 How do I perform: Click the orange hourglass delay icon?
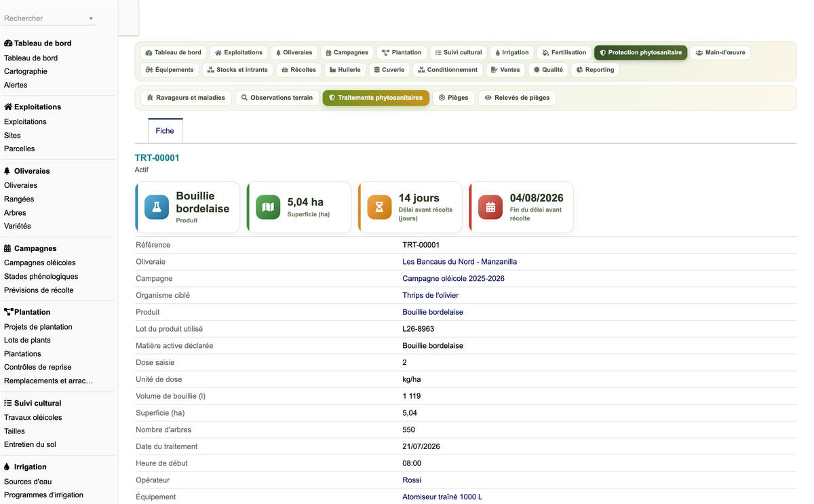[x=379, y=207]
